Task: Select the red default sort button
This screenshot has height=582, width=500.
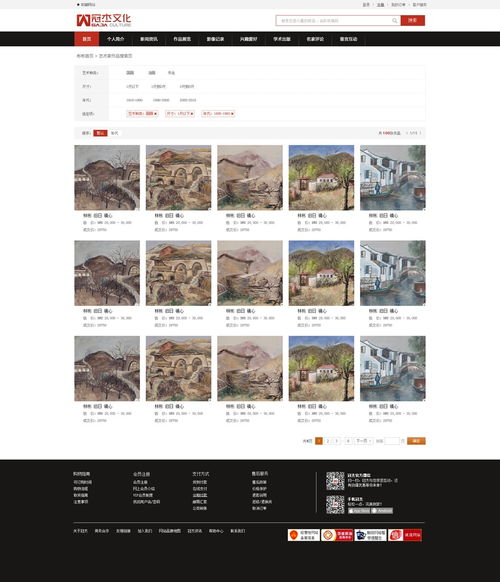Action: click(100, 133)
